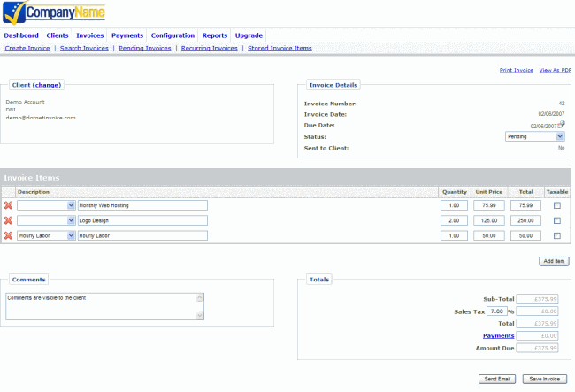Click the Hourly Labor description text field

[x=142, y=235]
